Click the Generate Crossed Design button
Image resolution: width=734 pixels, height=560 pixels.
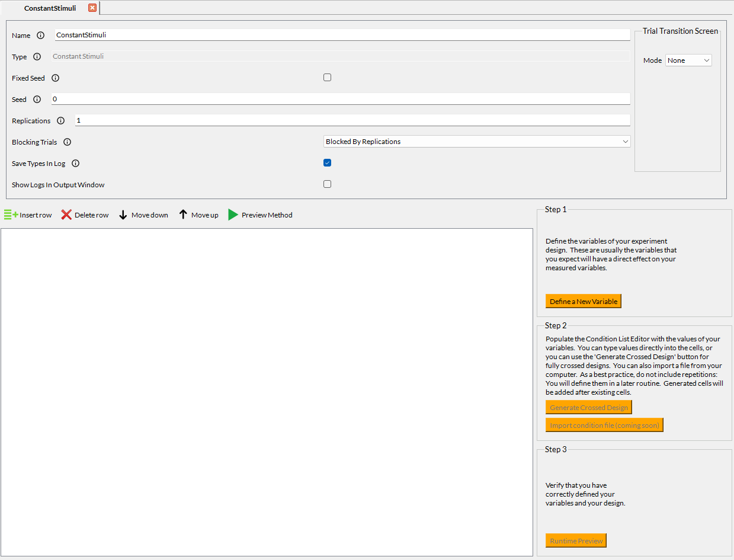[x=588, y=408]
